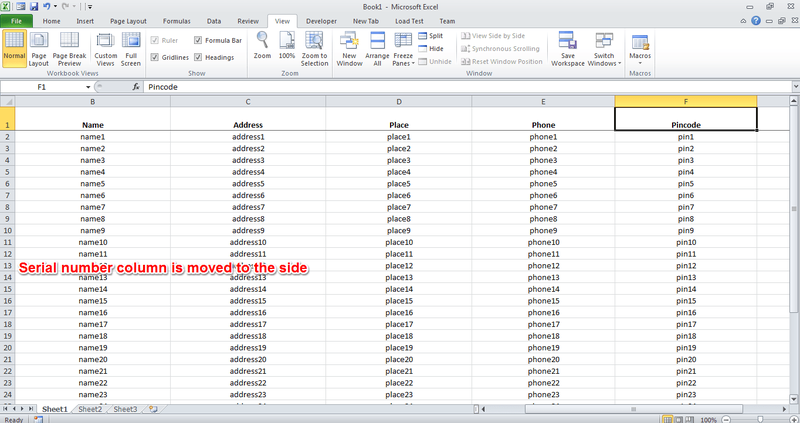Select the Place header cell
Screen dimensions: 800x423
click(x=398, y=119)
